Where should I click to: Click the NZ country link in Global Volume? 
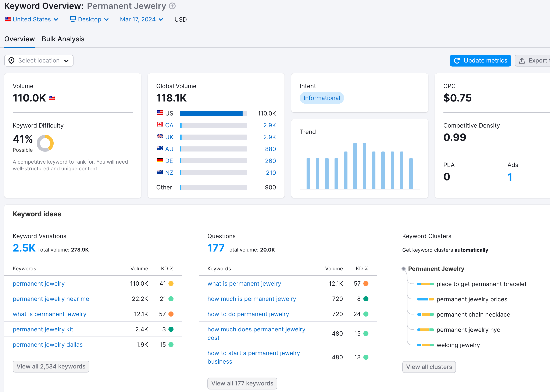(x=169, y=173)
